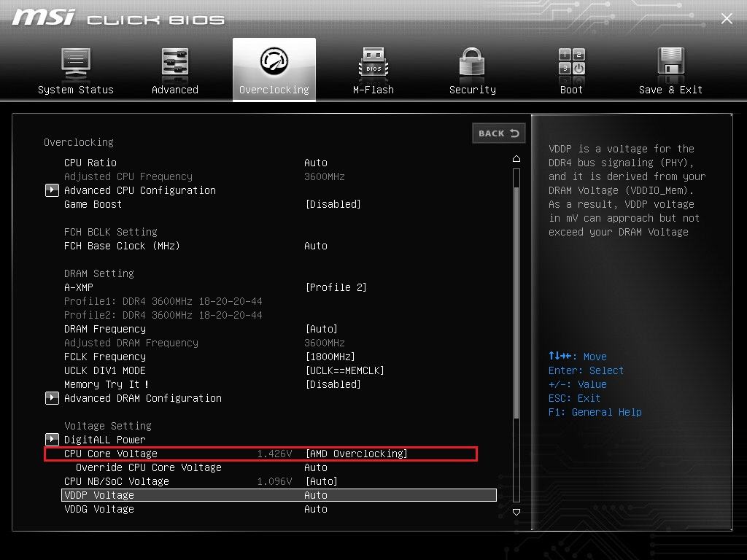Select the VDDG Voltage row label
The height and width of the screenshot is (560, 747).
(99, 509)
